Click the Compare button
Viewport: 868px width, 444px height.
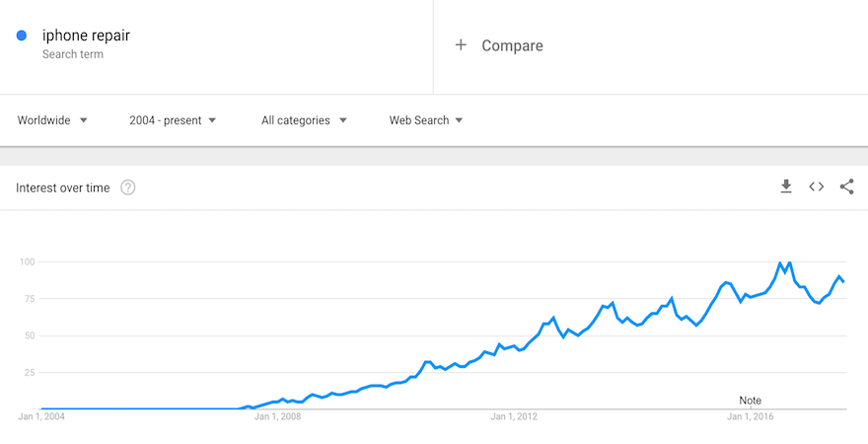(511, 45)
